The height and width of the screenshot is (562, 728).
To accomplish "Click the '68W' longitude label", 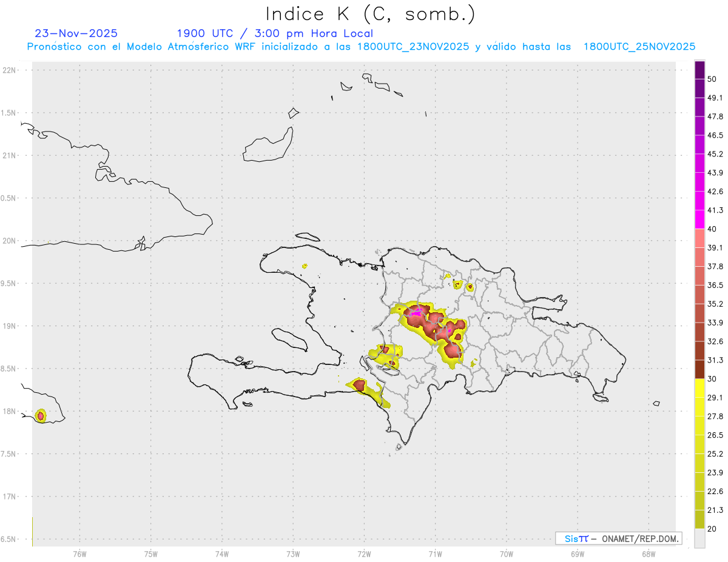I will click(649, 554).
